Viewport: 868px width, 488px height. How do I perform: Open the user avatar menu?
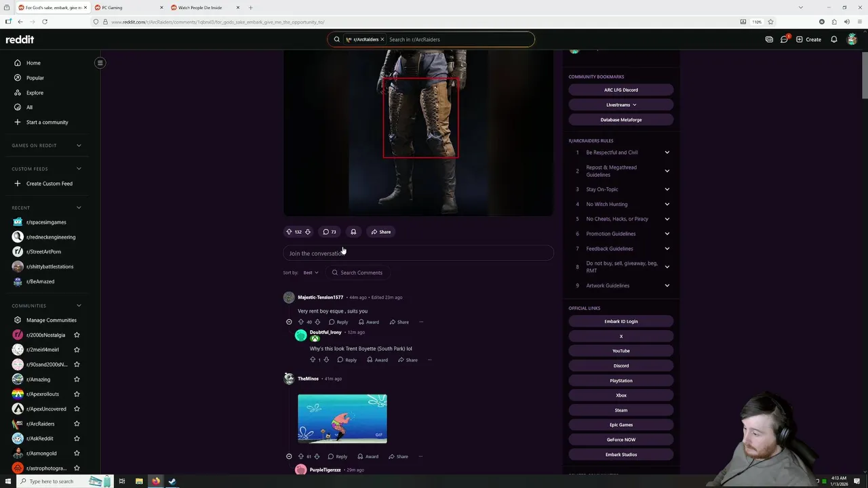pos(852,39)
